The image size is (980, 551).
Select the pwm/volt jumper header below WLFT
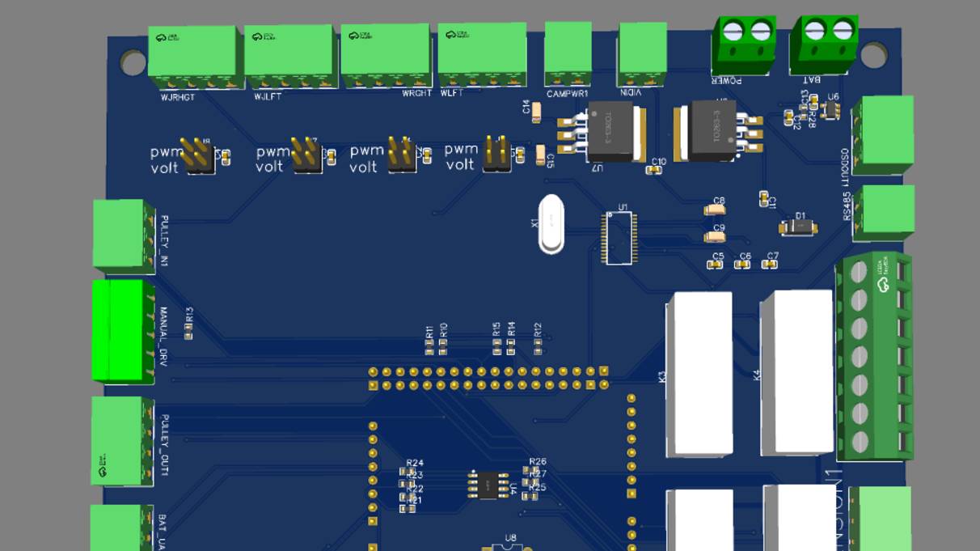pos(496,154)
